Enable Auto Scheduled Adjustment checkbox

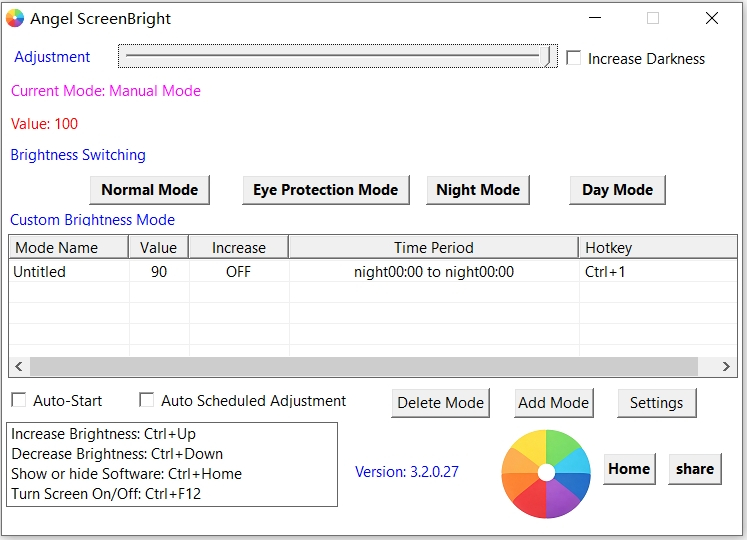pyautogui.click(x=146, y=400)
